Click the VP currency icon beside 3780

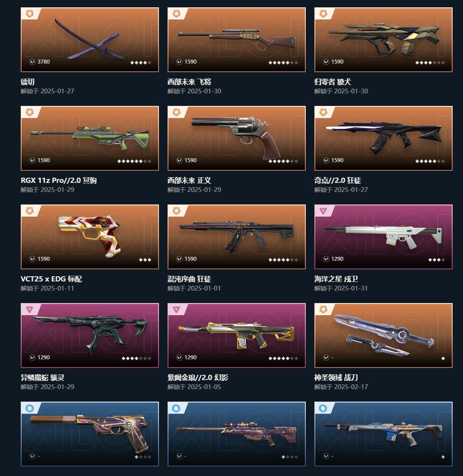[x=32, y=62]
